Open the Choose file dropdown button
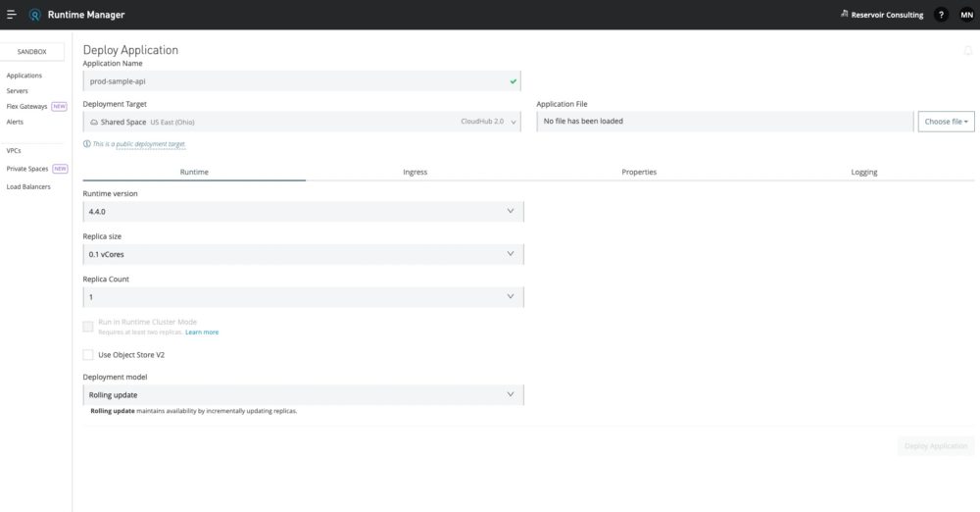The height and width of the screenshot is (512, 980). tap(946, 122)
